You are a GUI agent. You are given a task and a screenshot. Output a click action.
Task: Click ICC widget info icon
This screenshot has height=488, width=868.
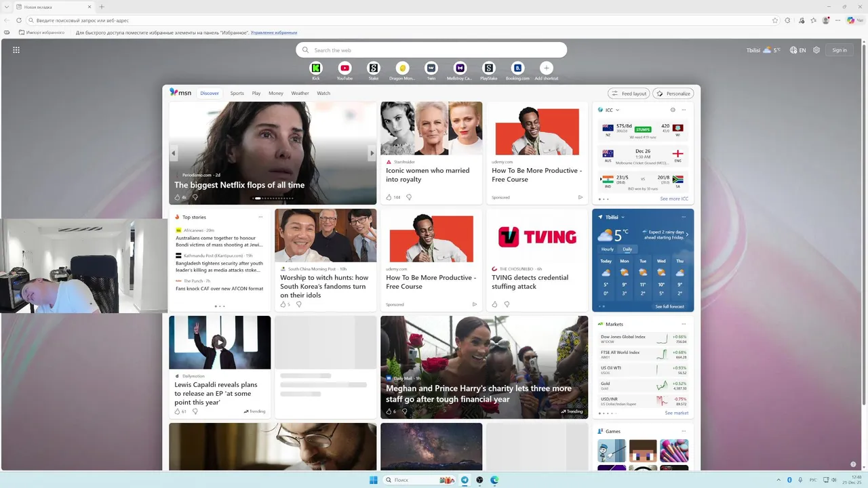click(673, 110)
